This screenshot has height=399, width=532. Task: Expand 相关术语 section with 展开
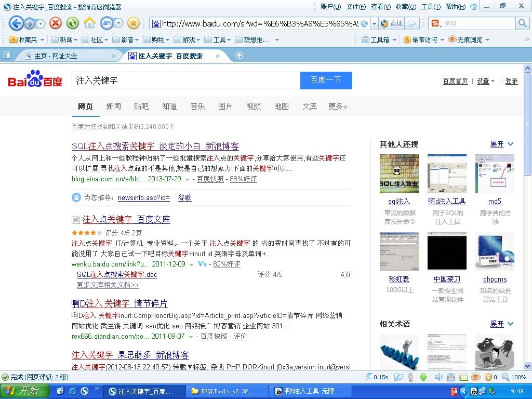502,324
